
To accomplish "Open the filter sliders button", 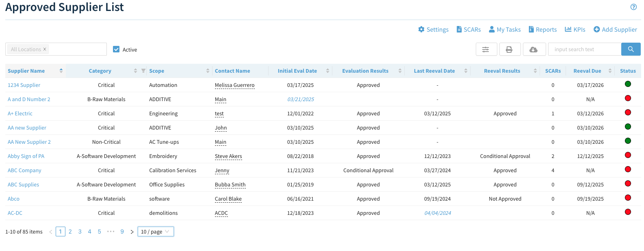I will (x=486, y=50).
